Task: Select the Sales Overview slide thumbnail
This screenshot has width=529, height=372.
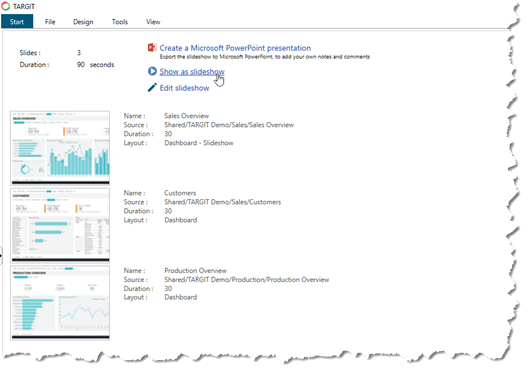Action: [60, 148]
